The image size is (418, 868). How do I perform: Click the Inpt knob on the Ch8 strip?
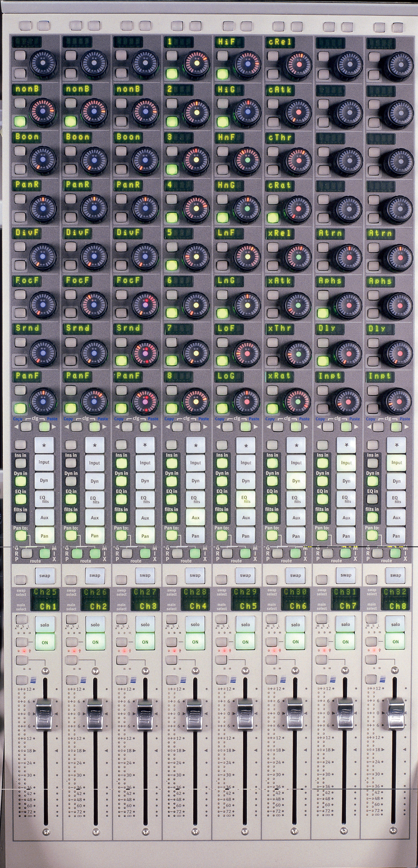pos(399,402)
